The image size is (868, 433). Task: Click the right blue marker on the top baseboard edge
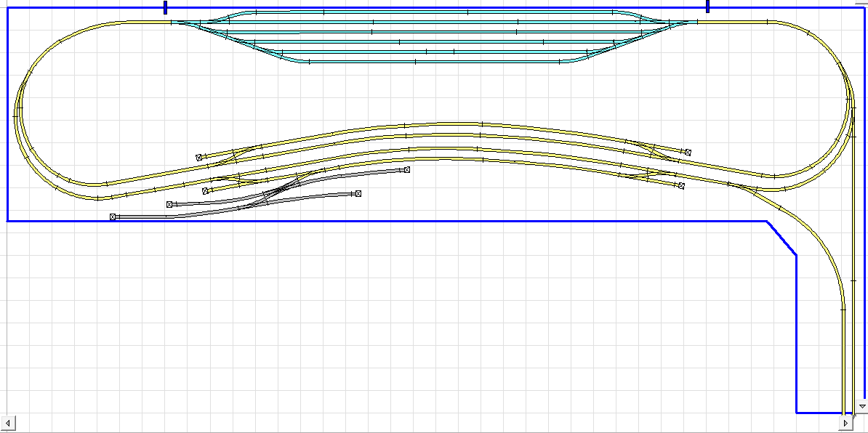[x=707, y=7]
